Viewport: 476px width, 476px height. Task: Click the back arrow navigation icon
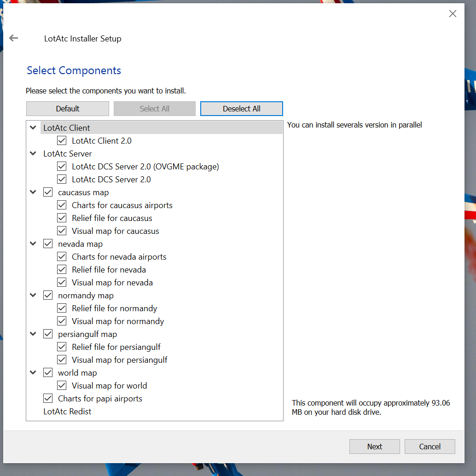13,38
